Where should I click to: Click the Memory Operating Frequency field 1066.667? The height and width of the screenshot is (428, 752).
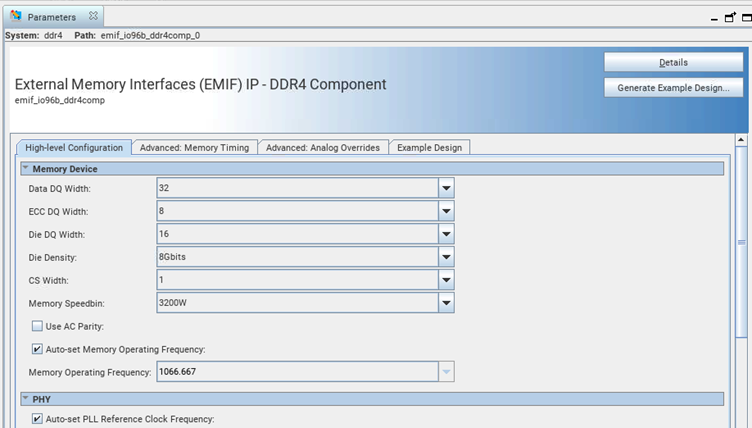[x=297, y=372]
